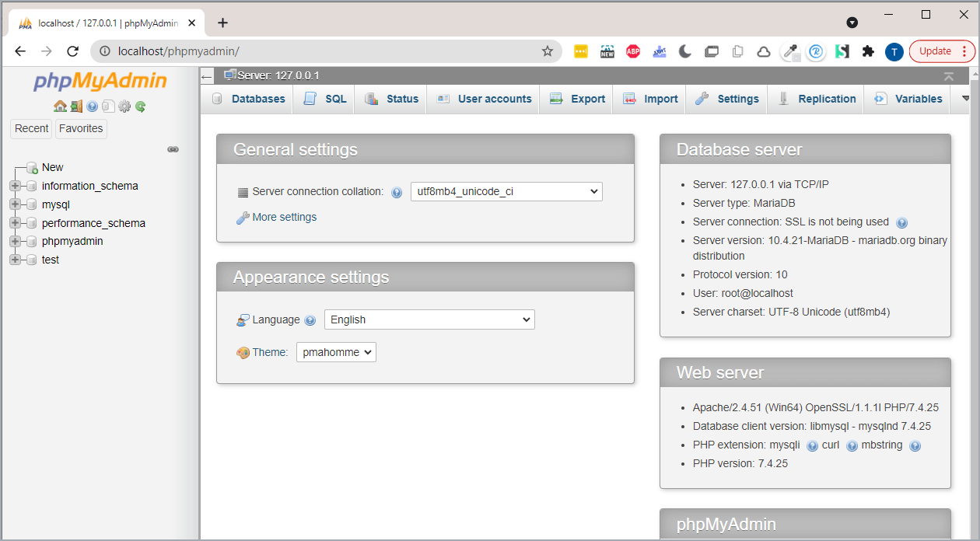The width and height of the screenshot is (980, 541).
Task: Open navigation panel settings gear icon
Action: pos(124,106)
